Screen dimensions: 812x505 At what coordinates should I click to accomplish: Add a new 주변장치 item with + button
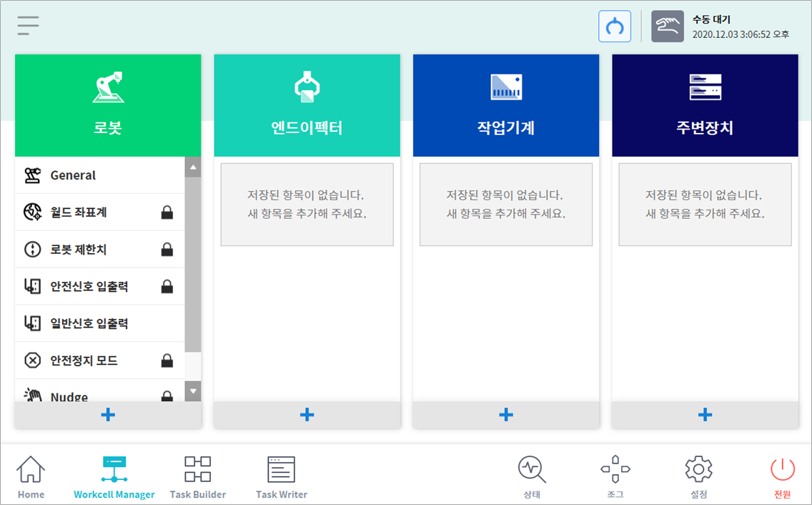click(705, 414)
